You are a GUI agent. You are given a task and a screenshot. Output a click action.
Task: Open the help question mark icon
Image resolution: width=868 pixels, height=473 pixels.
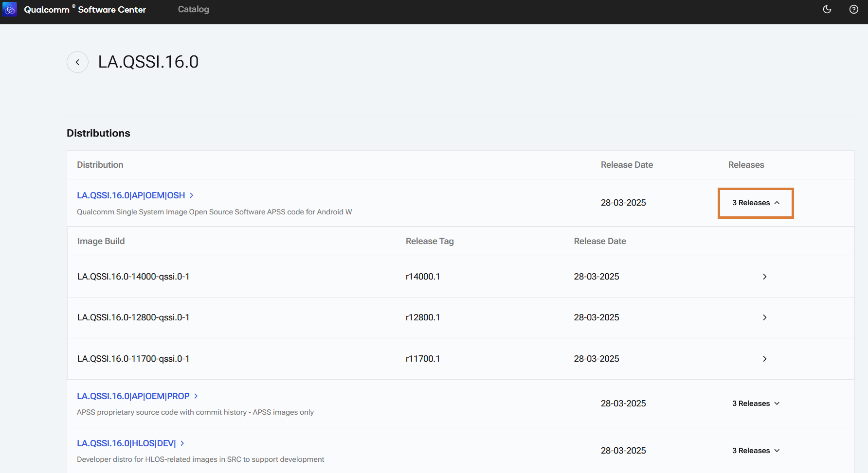853,9
